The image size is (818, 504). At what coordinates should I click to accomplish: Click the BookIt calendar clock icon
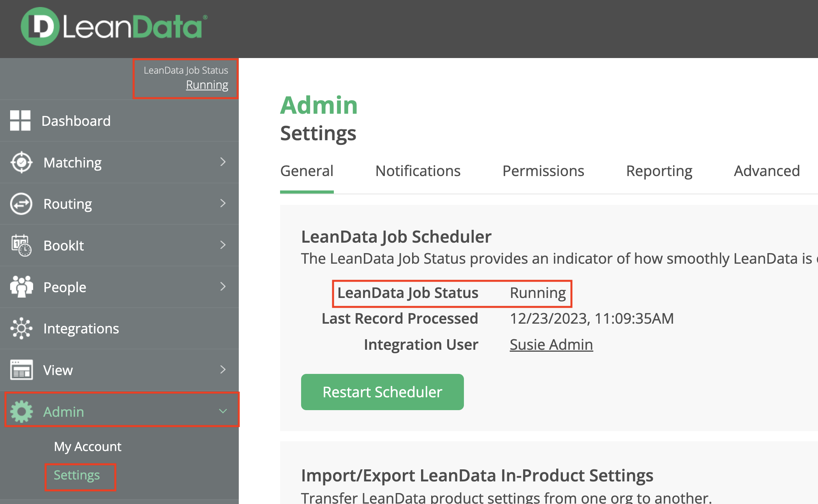pyautogui.click(x=21, y=245)
